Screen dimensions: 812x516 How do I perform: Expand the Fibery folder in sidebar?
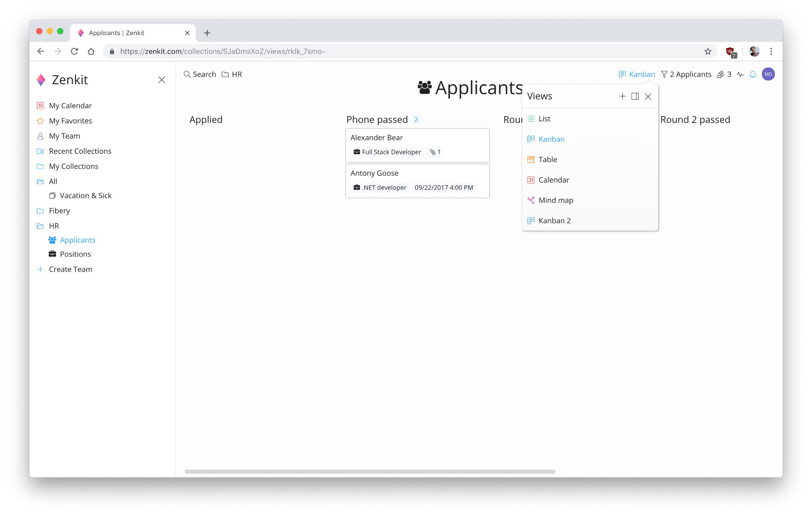tap(59, 211)
